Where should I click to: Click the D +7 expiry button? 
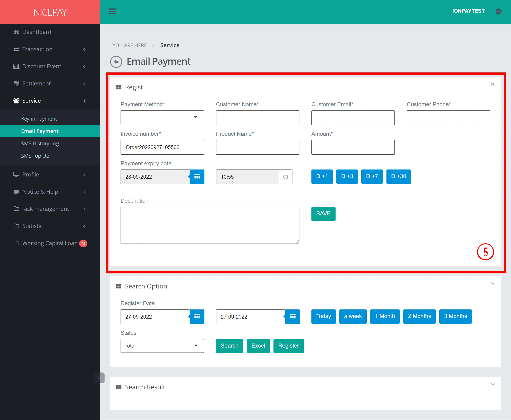click(x=372, y=176)
